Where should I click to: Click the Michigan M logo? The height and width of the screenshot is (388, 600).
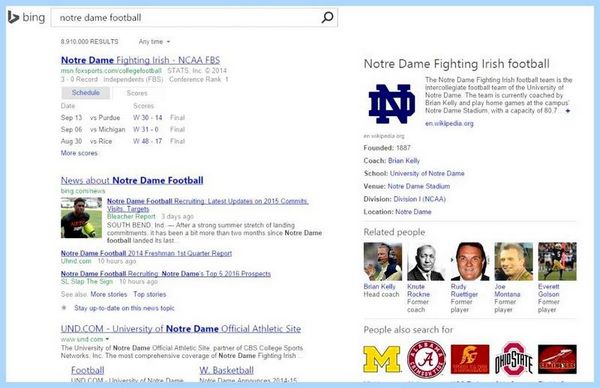pos(382,359)
